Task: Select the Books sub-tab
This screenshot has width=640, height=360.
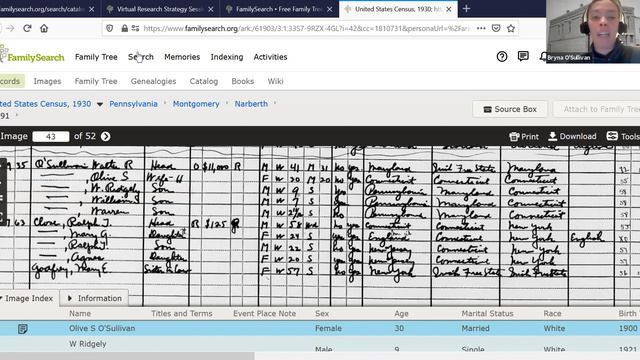Action: [242, 81]
